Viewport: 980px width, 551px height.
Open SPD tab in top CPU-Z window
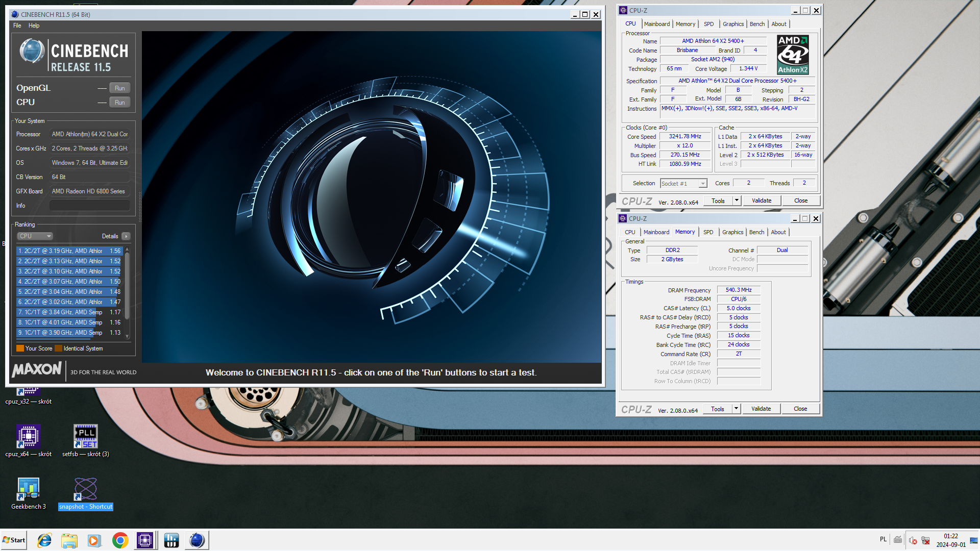(708, 24)
